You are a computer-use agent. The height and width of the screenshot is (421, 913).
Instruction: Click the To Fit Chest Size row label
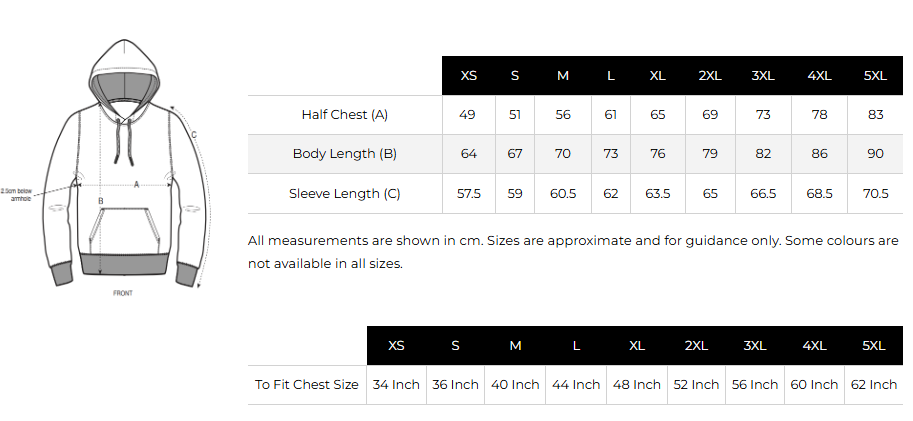(x=306, y=384)
